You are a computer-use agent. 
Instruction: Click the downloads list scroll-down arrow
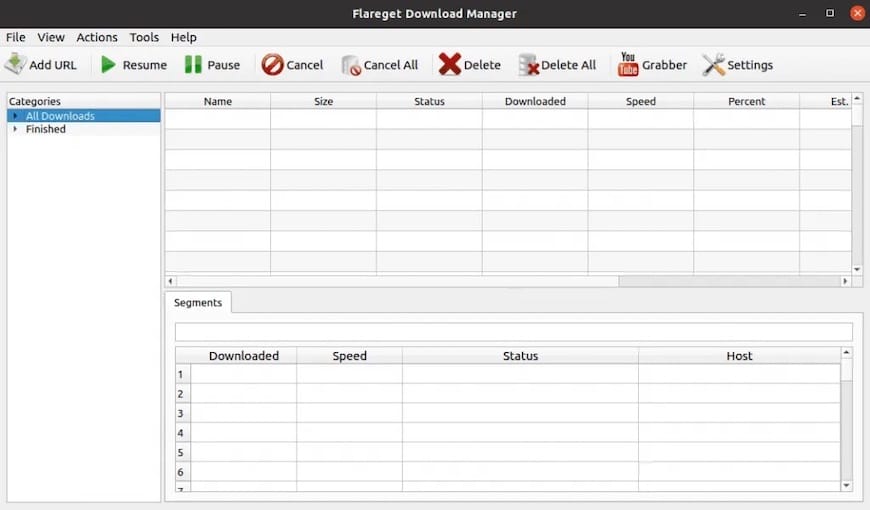pos(857,269)
